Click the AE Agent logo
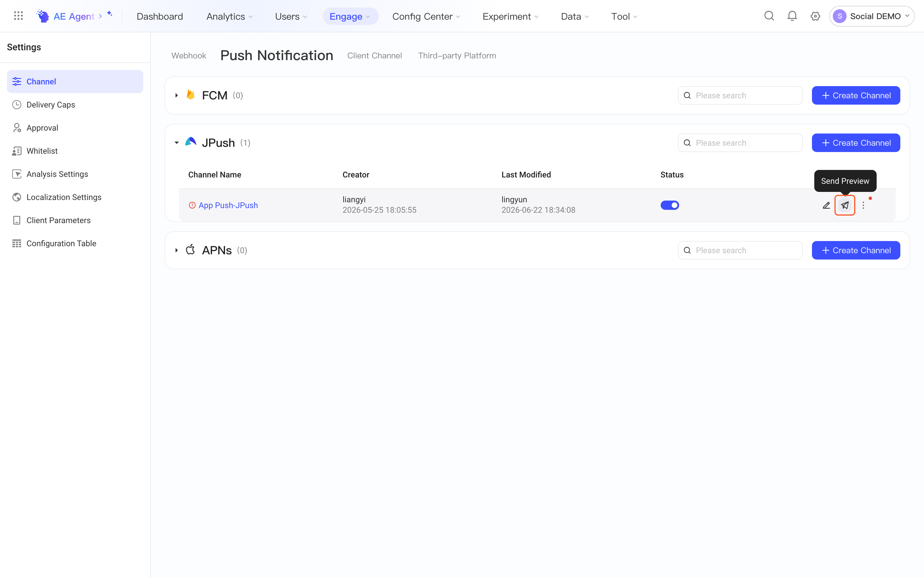 point(43,16)
